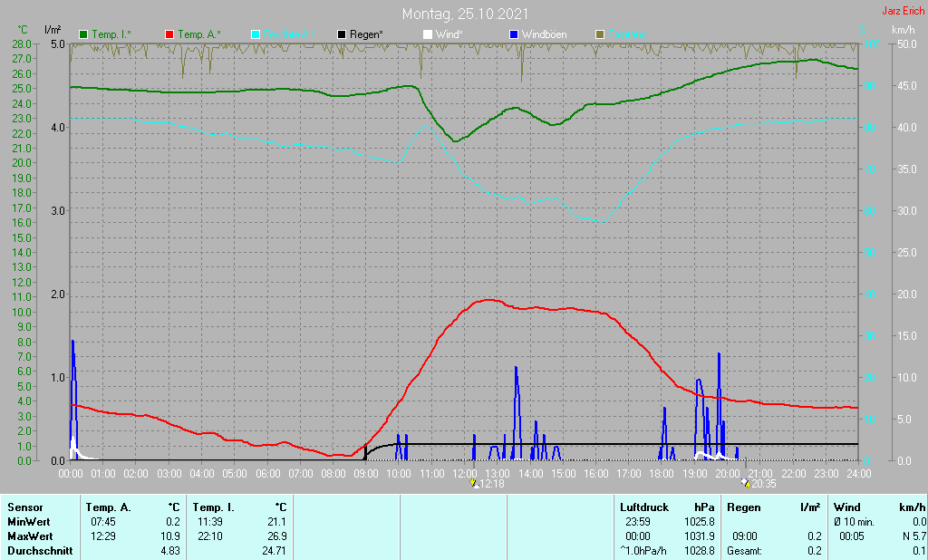Click the 'km/h' unit label above wind axis
Viewport: 928px width, 560px height.
[904, 30]
